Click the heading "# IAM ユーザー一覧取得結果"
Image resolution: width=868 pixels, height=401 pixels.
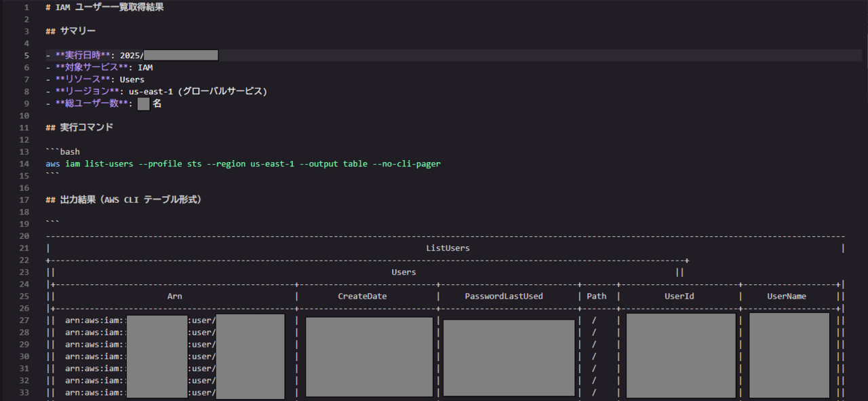(104, 7)
